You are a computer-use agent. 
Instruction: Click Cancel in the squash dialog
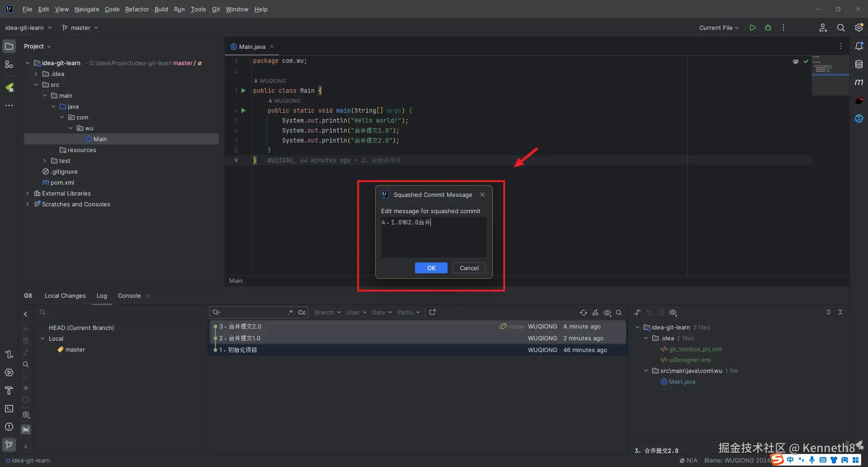(x=469, y=268)
